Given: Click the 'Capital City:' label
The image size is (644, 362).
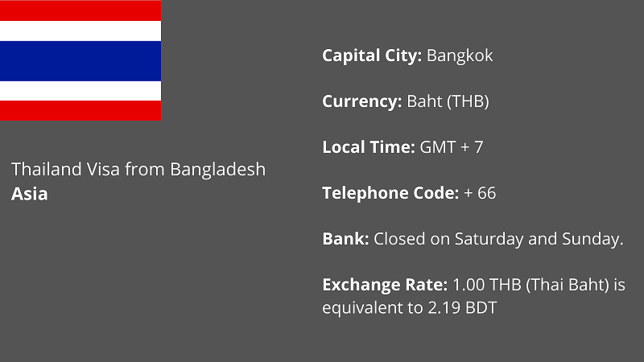Looking at the screenshot, I should [x=372, y=56].
